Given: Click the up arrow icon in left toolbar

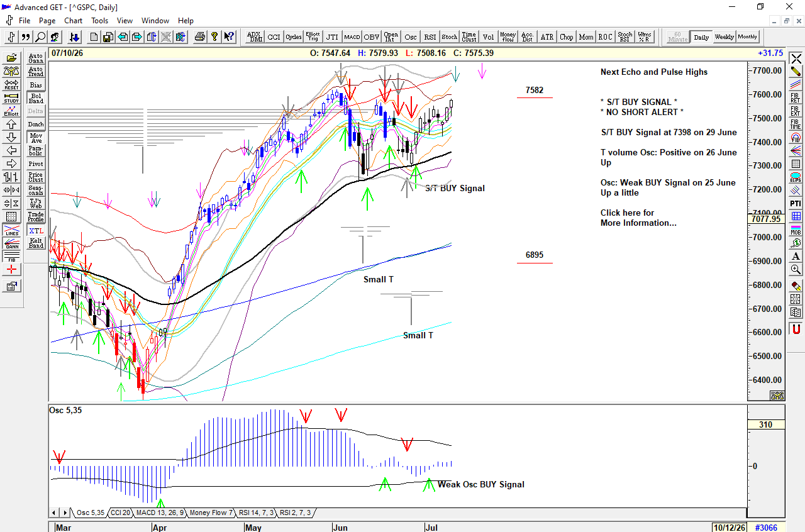Looking at the screenshot, I should 11,125.
